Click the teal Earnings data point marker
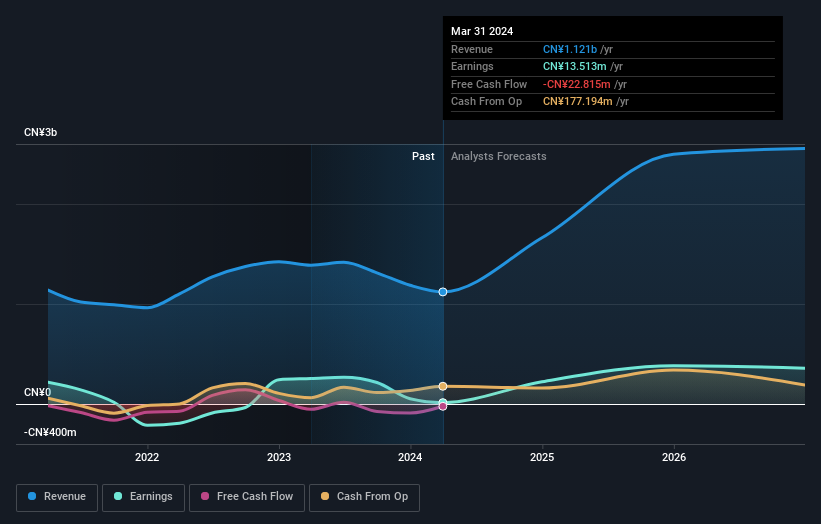 tap(443, 402)
